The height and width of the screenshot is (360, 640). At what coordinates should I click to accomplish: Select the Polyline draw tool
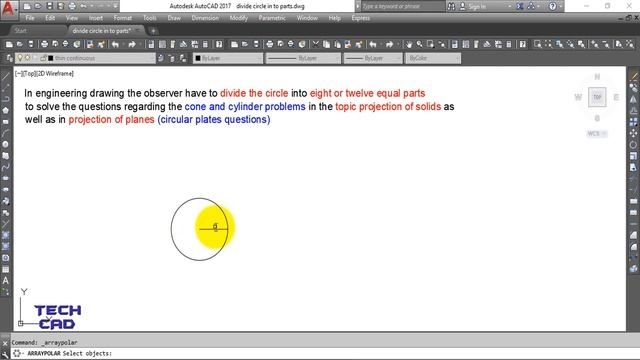tap(5, 99)
